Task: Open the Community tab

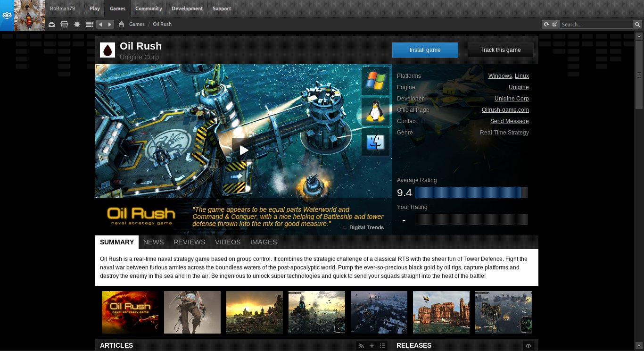Action: [x=149, y=8]
